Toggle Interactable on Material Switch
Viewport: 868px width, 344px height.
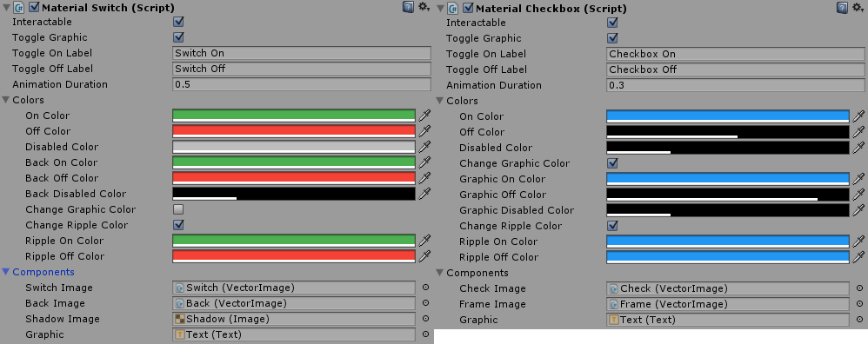(x=178, y=22)
